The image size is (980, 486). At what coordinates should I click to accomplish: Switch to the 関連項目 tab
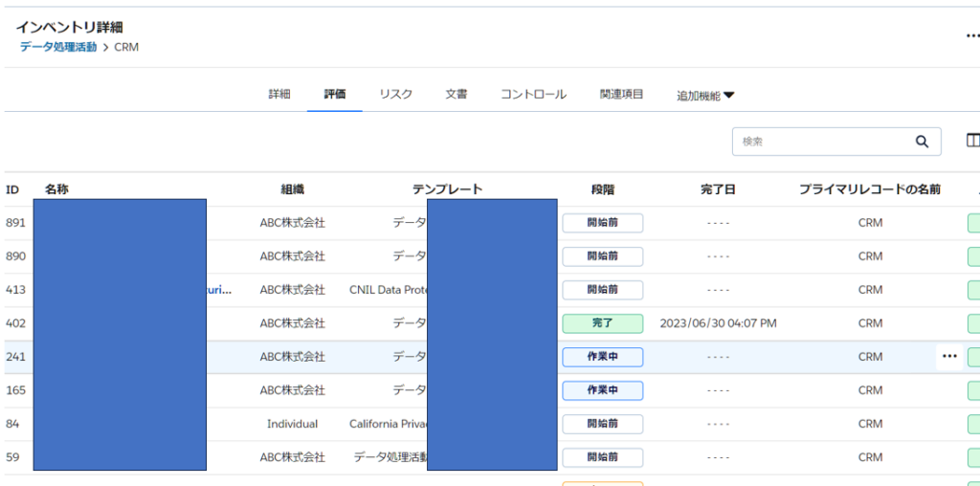click(x=621, y=95)
